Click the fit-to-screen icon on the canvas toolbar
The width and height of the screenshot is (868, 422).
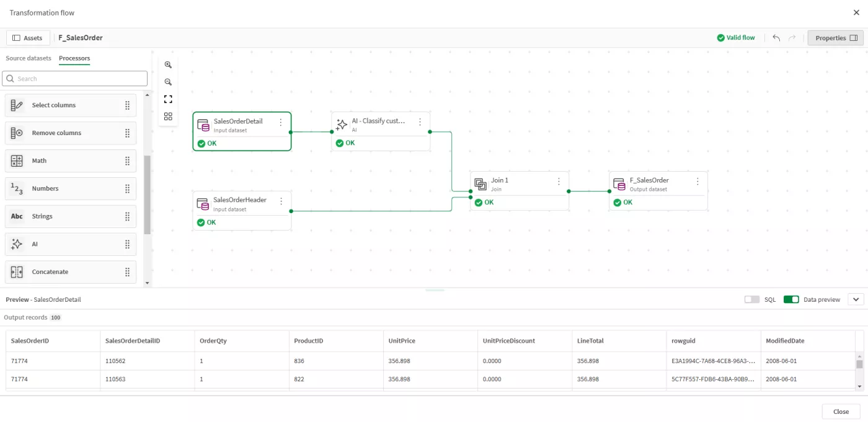point(168,99)
